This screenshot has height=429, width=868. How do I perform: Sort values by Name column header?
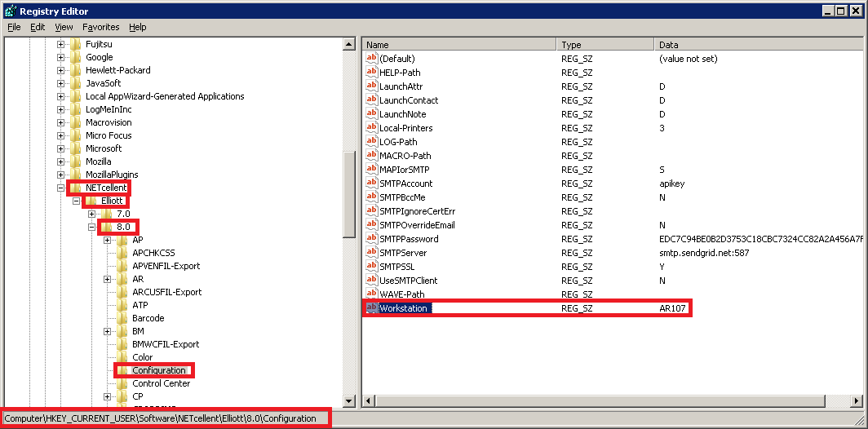[x=459, y=45]
